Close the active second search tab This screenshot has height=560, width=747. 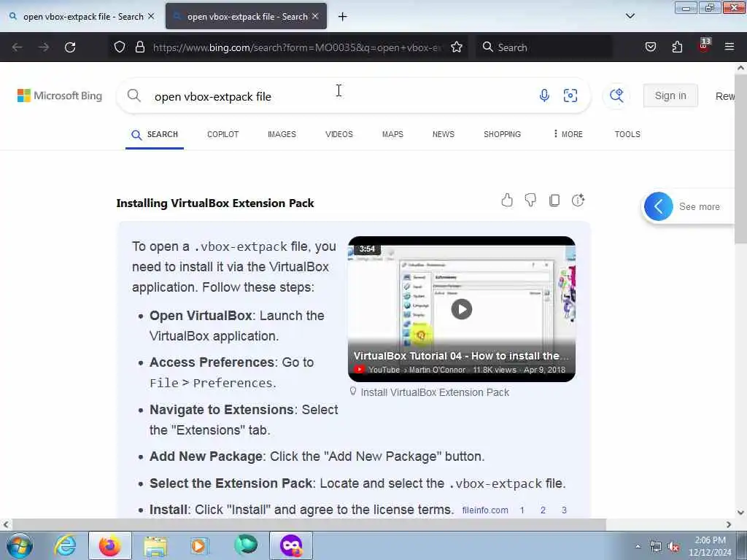tap(315, 16)
